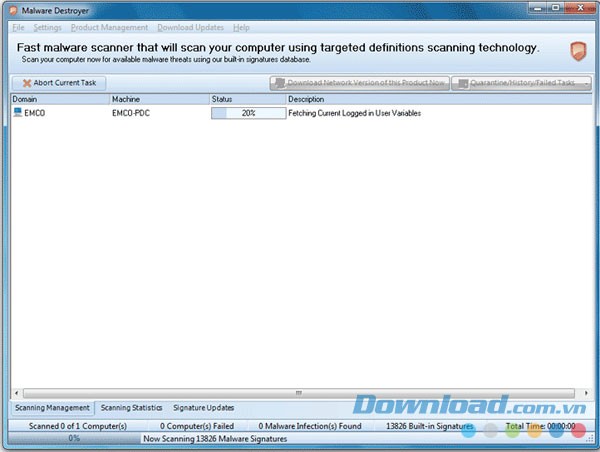This screenshot has width=600, height=452.
Task: Minimize the Malware Destroyer window
Action: pyautogui.click(x=538, y=8)
